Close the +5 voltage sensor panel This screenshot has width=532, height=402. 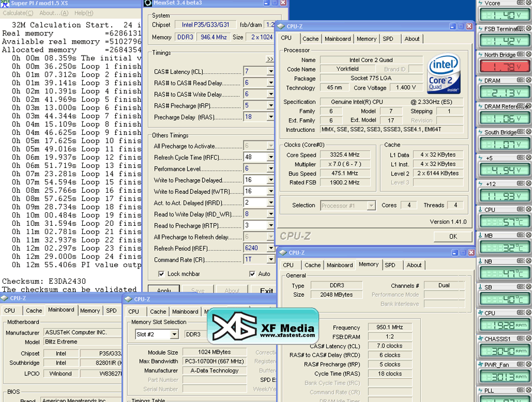(x=528, y=157)
